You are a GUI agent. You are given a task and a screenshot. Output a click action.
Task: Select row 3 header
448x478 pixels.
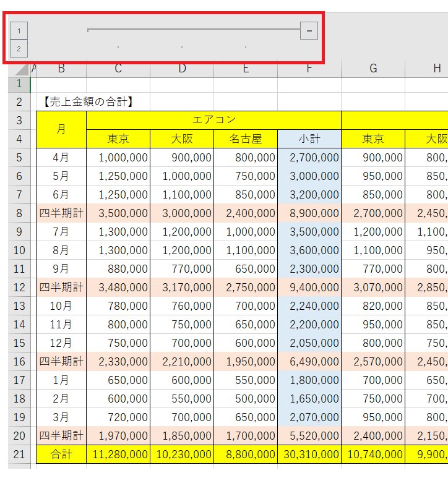(19, 121)
